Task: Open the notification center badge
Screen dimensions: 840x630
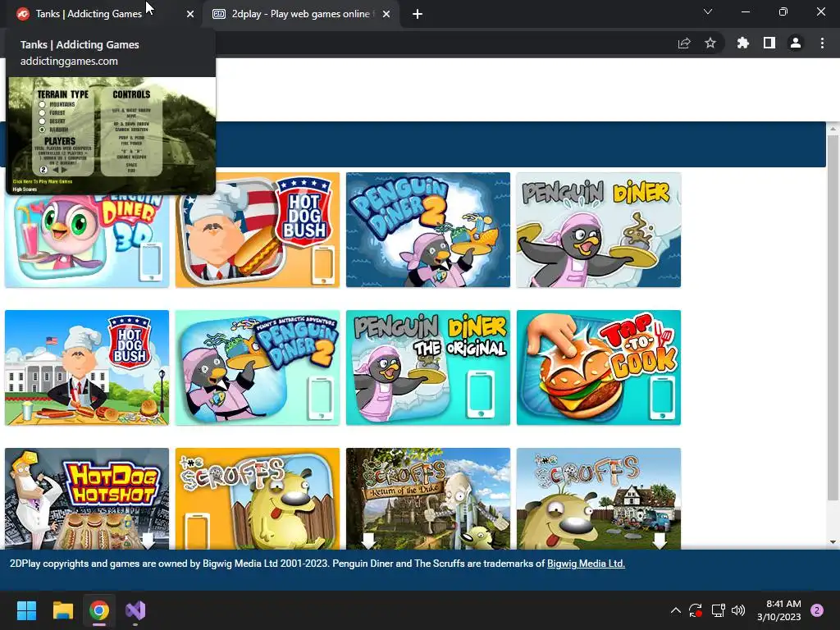Action: click(x=817, y=610)
